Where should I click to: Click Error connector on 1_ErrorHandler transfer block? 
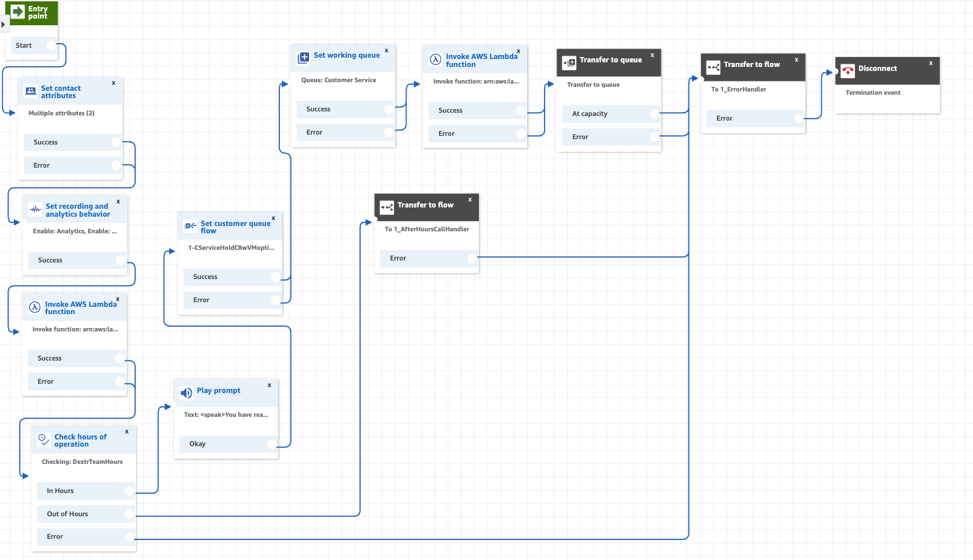pyautogui.click(x=799, y=119)
